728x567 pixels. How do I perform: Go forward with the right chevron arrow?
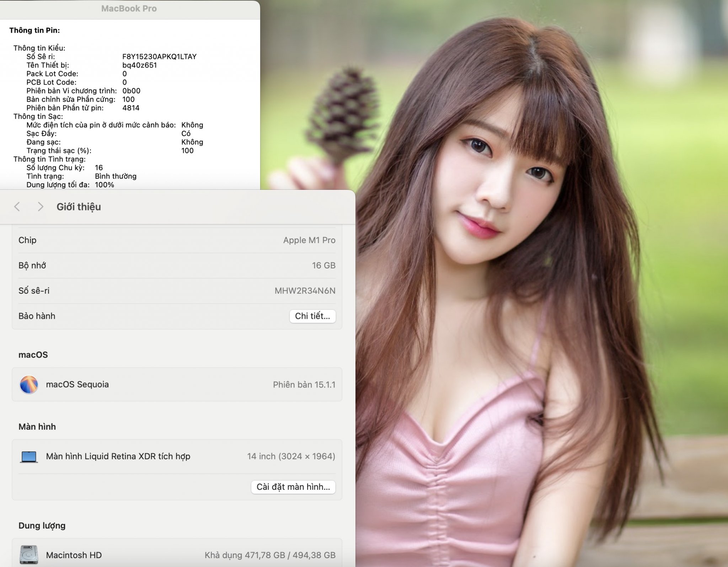(x=41, y=207)
